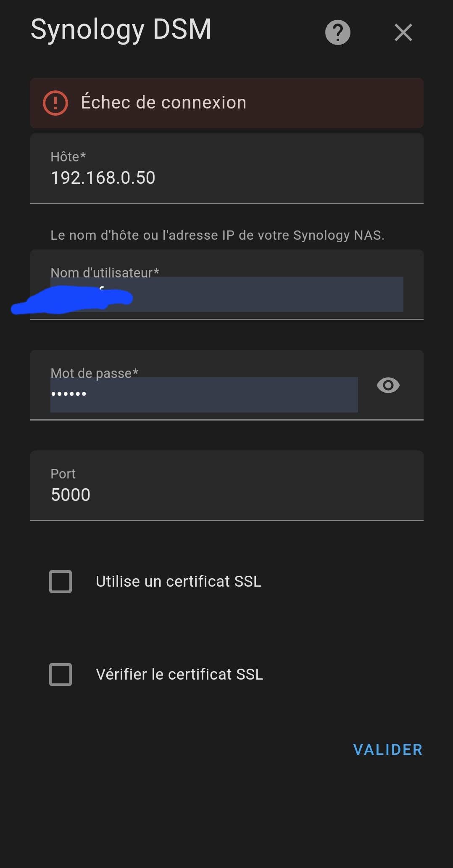Select the password dots field

[204, 394]
